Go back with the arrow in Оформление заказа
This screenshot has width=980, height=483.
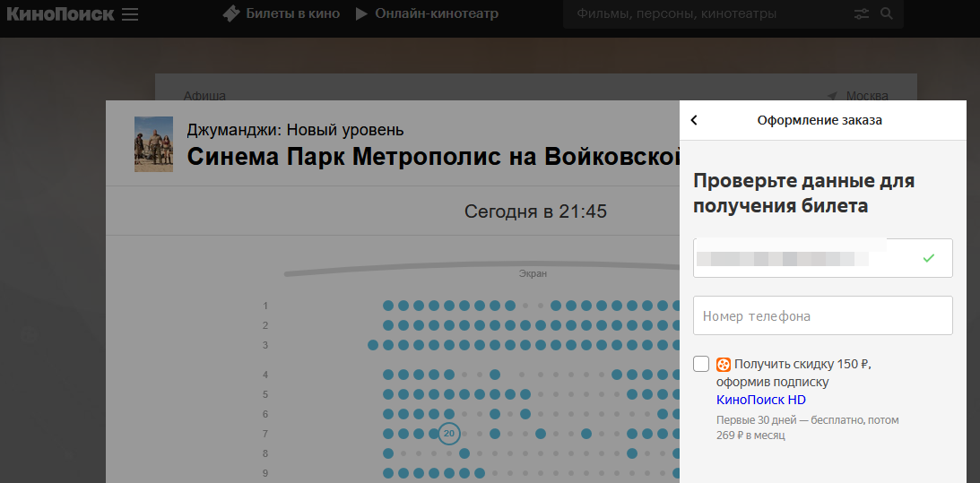(694, 120)
